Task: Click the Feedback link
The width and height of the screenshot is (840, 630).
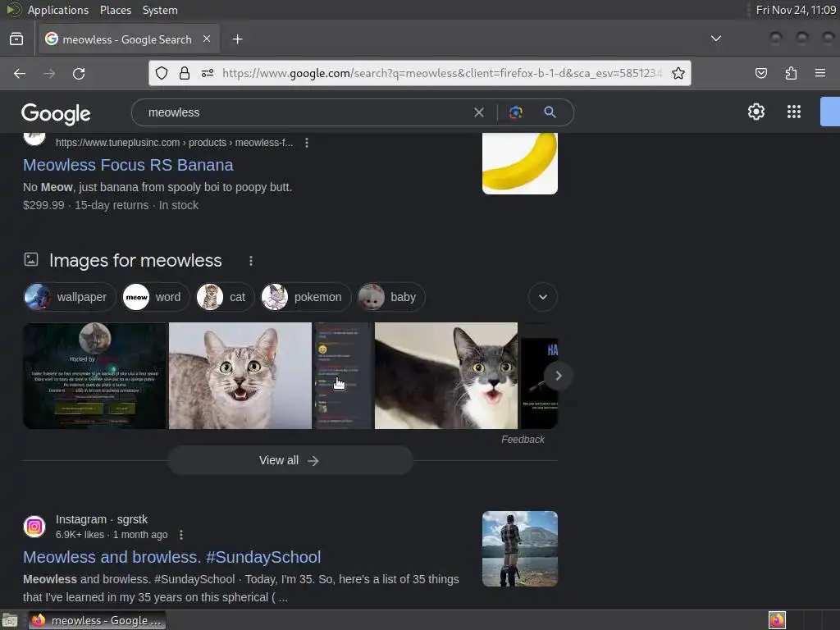Action: [523, 440]
